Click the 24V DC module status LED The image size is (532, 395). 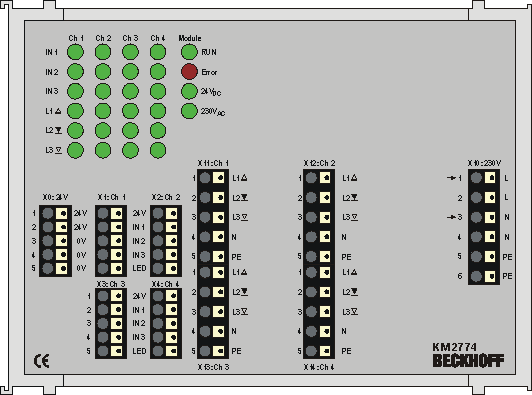(x=189, y=91)
